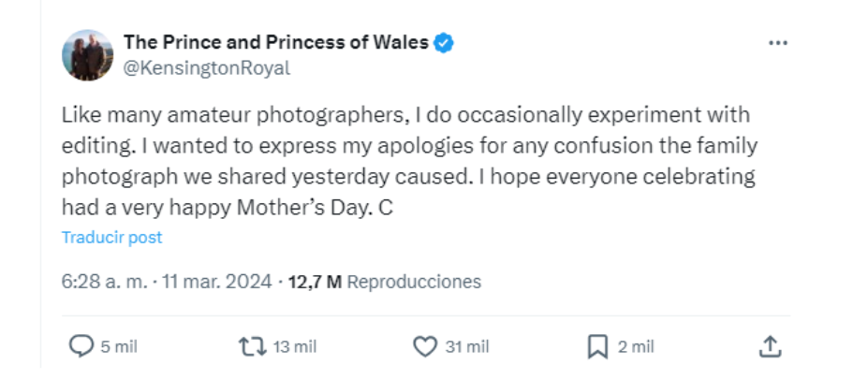Open the @KensingtonRoyal handle link
Screen dimensions: 868x379
[x=207, y=67]
